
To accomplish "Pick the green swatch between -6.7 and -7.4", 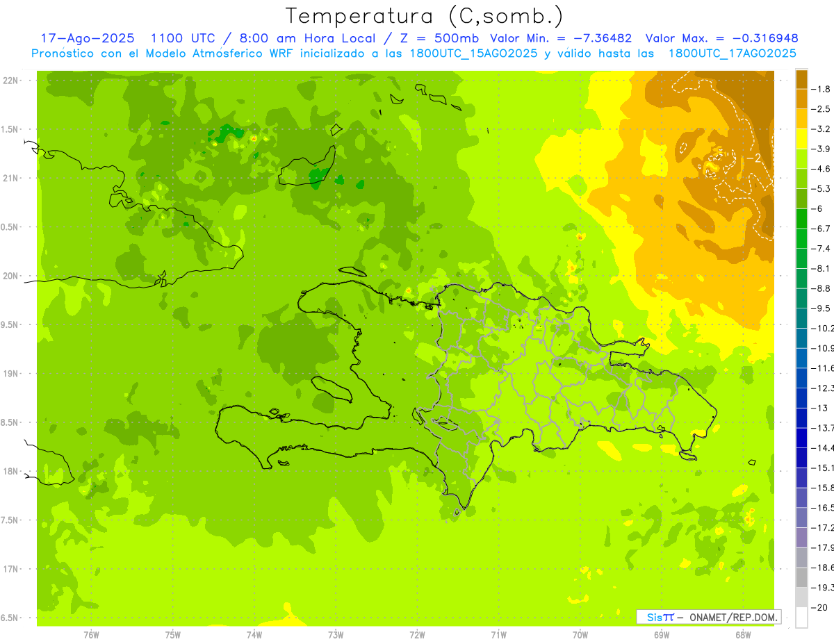I will [801, 239].
